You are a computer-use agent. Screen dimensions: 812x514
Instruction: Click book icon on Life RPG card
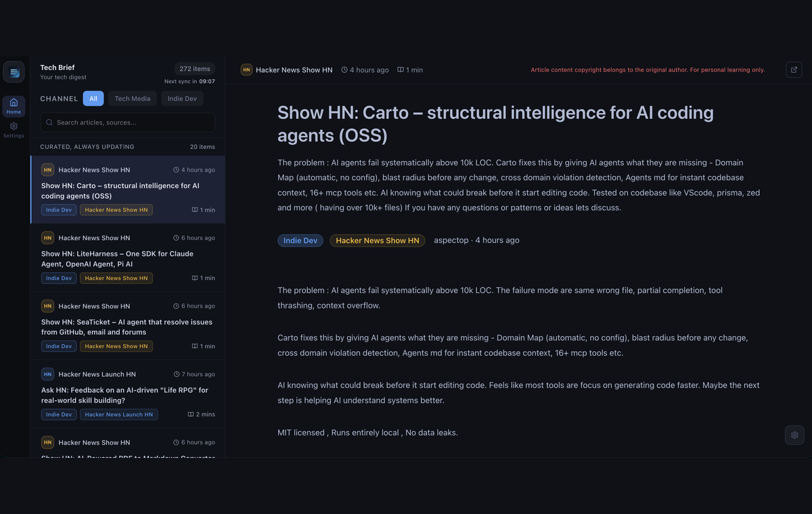coord(191,415)
